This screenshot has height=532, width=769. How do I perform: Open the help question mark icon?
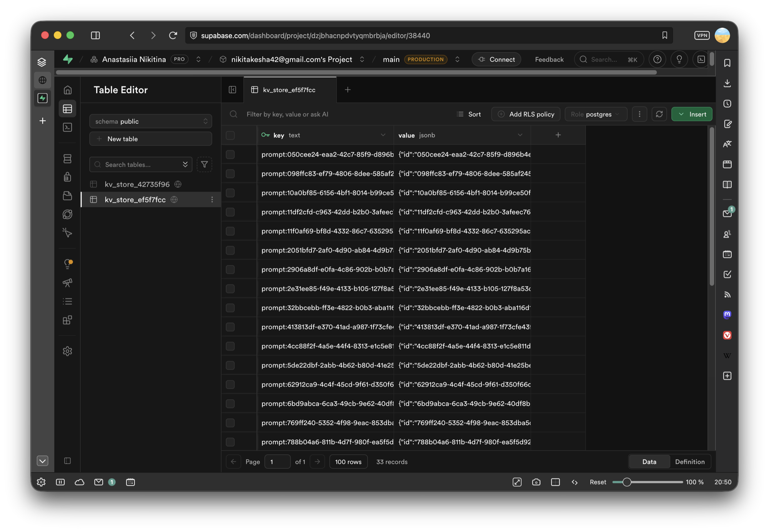pos(657,59)
